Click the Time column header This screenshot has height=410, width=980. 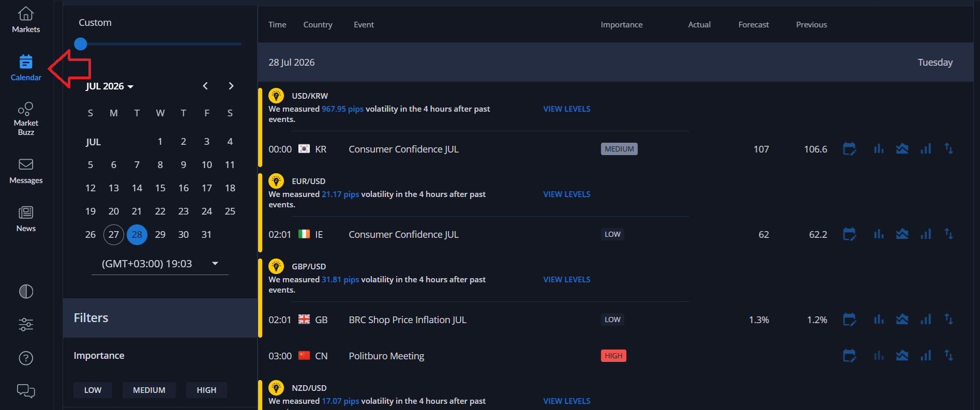pos(277,25)
